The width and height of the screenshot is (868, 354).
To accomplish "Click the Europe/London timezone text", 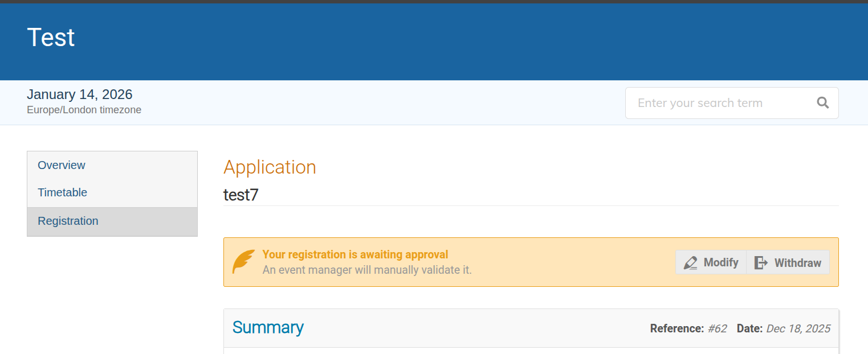I will pyautogui.click(x=84, y=110).
